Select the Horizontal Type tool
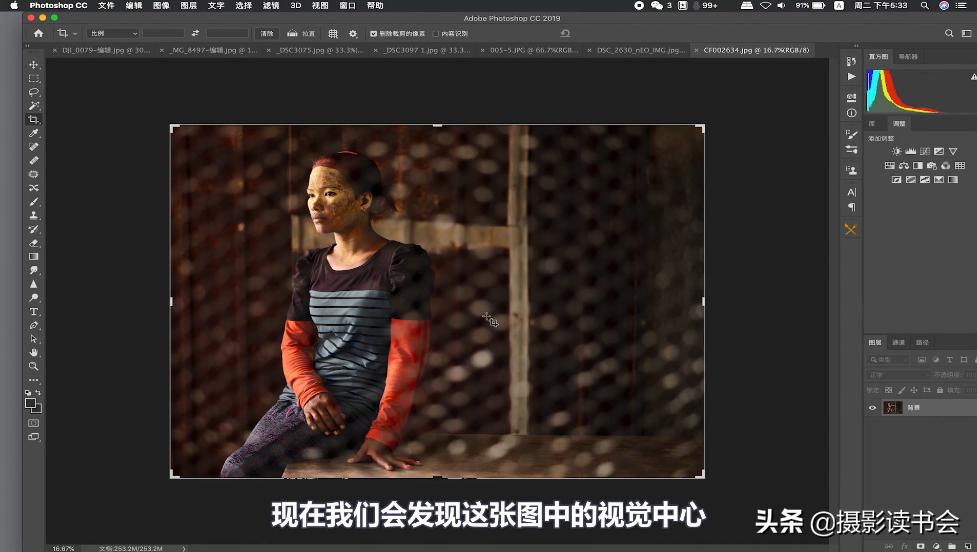Viewport: 977px width, 552px height. [x=34, y=312]
